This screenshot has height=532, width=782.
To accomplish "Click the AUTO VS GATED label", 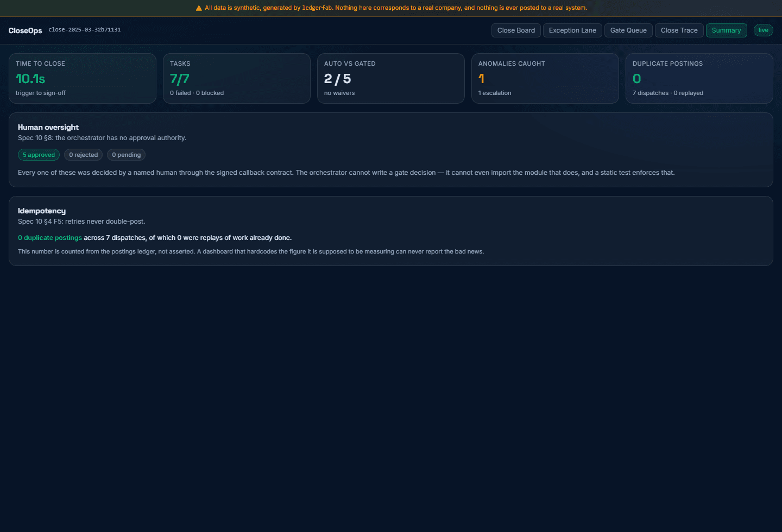I will point(350,64).
